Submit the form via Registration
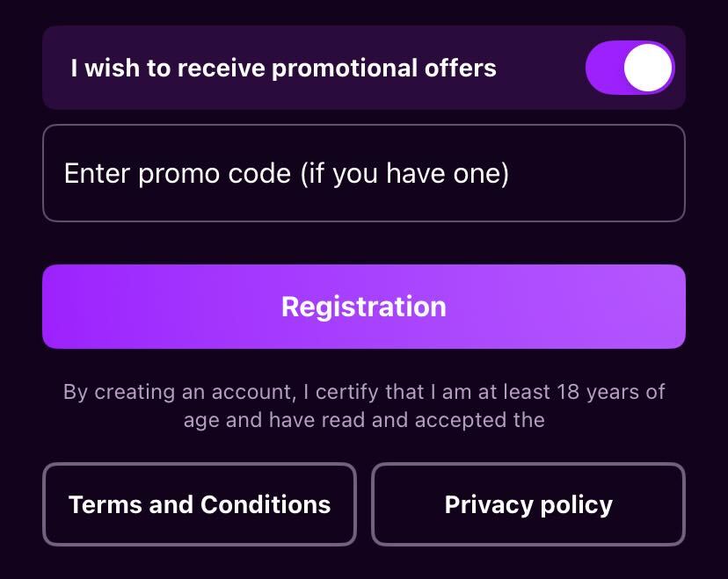The image size is (728, 579). pyautogui.click(x=363, y=307)
